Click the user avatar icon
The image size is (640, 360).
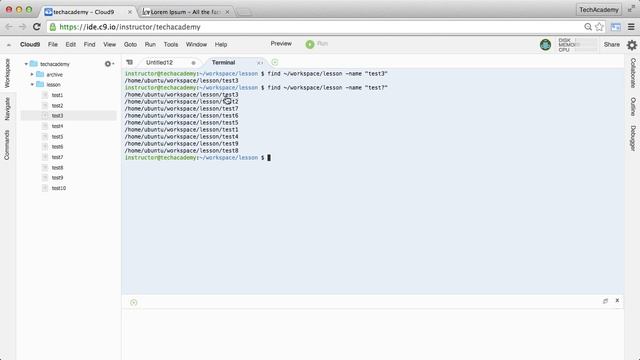point(545,44)
